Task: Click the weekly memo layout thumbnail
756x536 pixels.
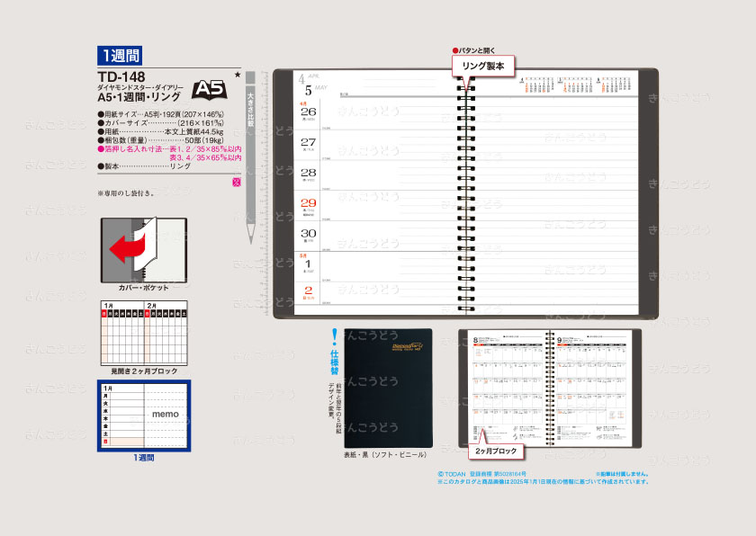Action: click(x=144, y=416)
